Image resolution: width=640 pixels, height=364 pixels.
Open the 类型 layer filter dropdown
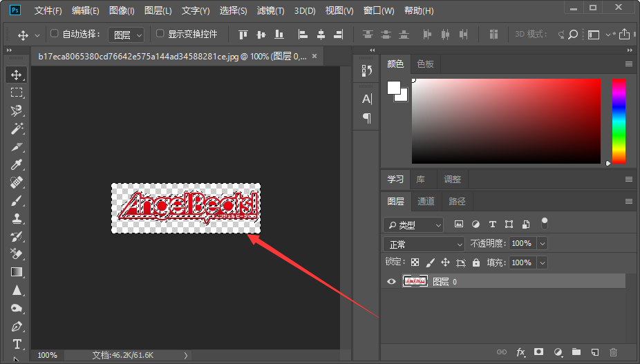pos(413,225)
